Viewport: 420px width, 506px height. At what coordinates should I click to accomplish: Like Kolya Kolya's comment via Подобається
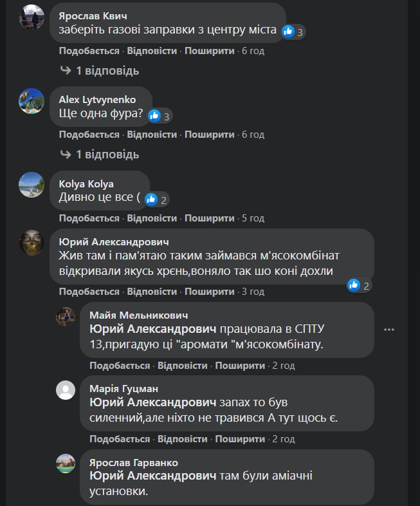point(89,218)
